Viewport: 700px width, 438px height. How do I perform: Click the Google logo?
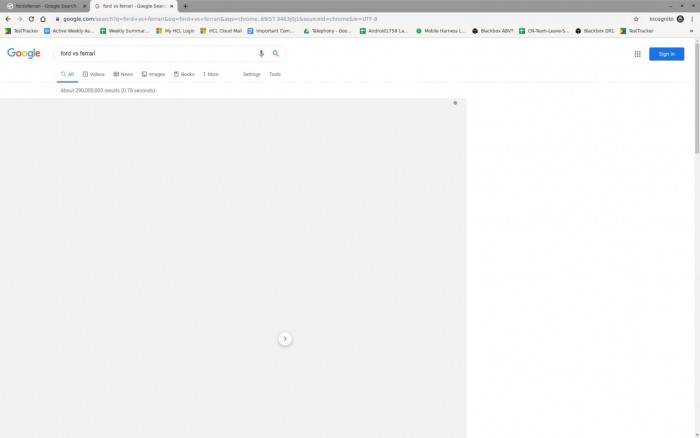24,54
